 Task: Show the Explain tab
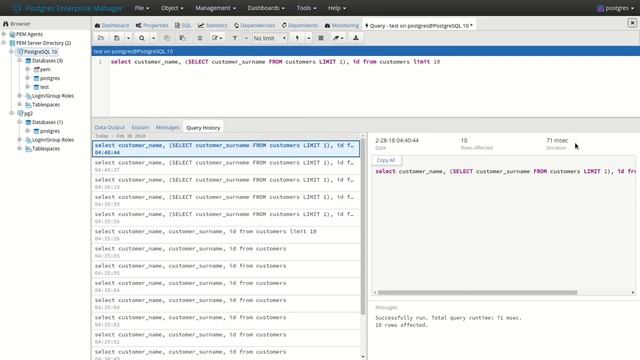coord(140,127)
